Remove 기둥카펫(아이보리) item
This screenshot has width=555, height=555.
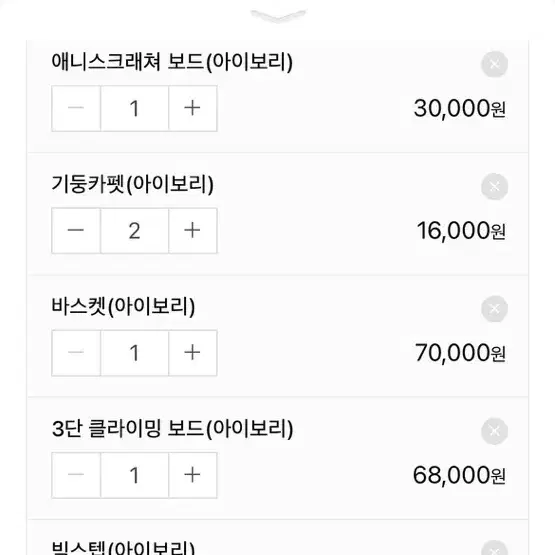click(x=494, y=187)
